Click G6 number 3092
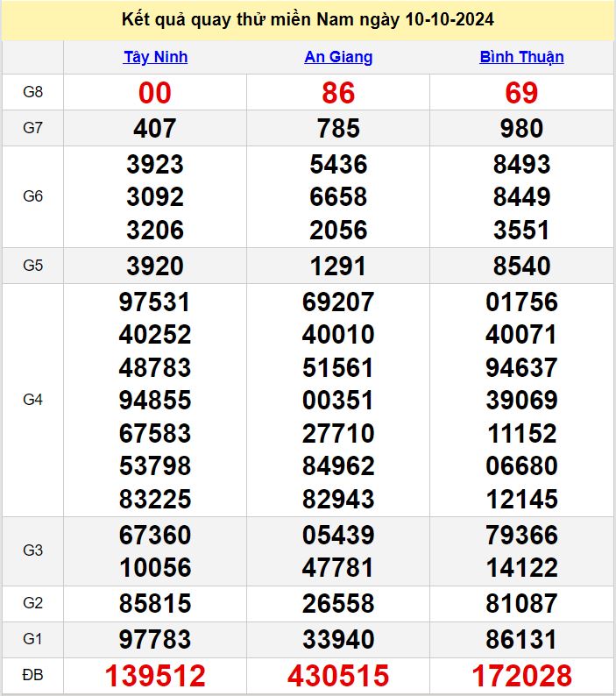This screenshot has width=616, height=696. point(155,197)
